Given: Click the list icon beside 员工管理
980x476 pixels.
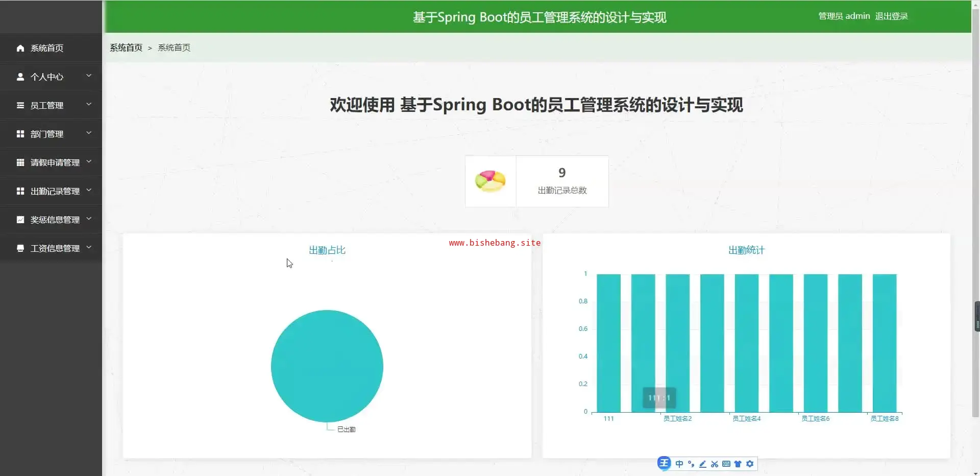Looking at the screenshot, I should (20, 105).
